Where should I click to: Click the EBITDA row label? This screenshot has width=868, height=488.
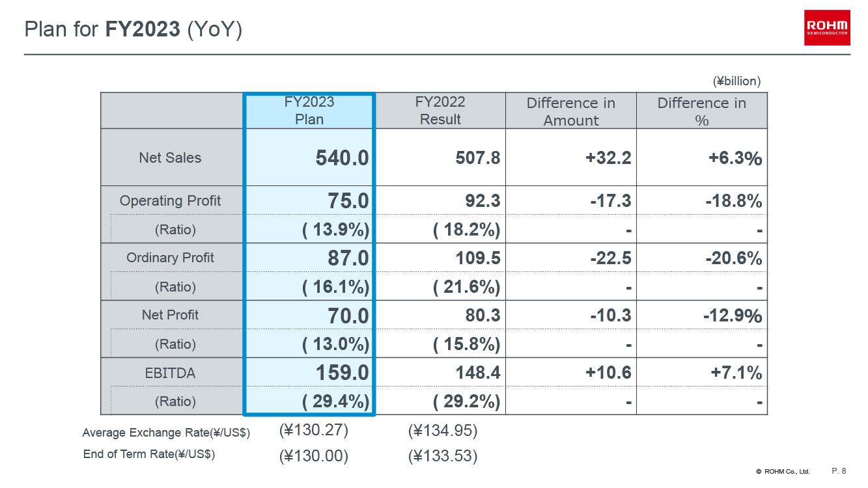coord(170,373)
